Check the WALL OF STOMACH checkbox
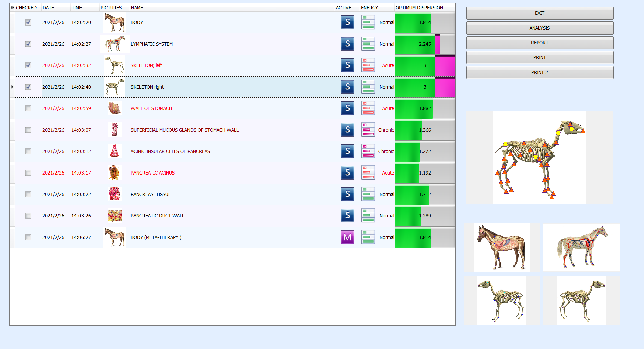Viewport: 644px width, 349px height. pos(28,108)
